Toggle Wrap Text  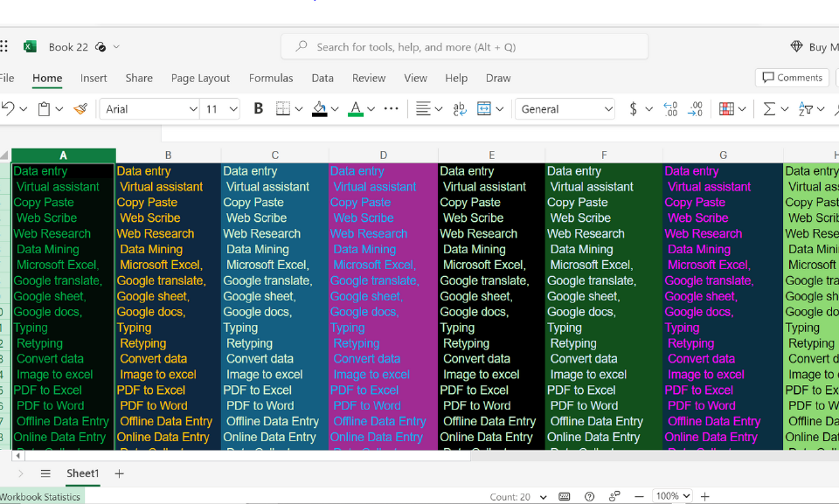pos(459,108)
